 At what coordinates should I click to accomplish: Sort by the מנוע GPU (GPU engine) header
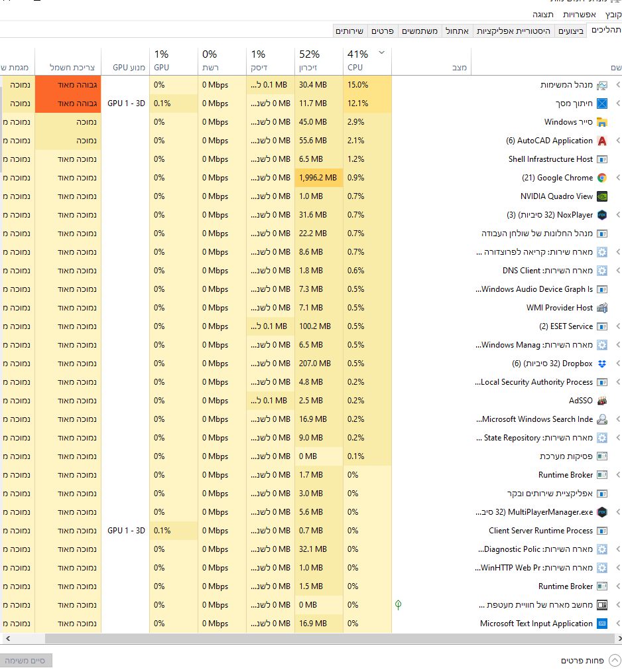coord(125,61)
